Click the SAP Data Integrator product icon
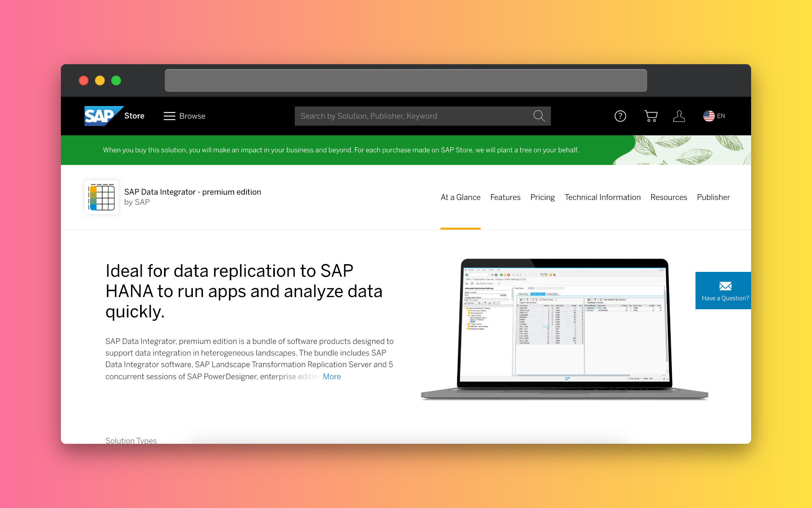This screenshot has height=508, width=812. coord(101,197)
